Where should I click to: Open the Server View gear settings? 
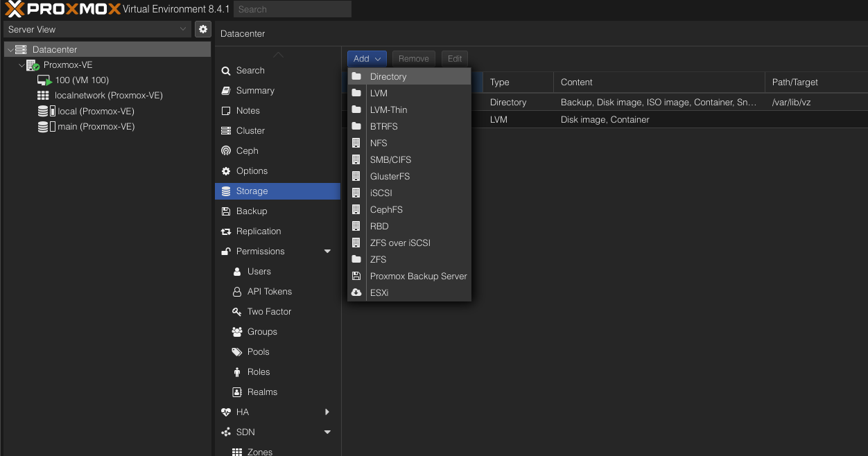(202, 29)
